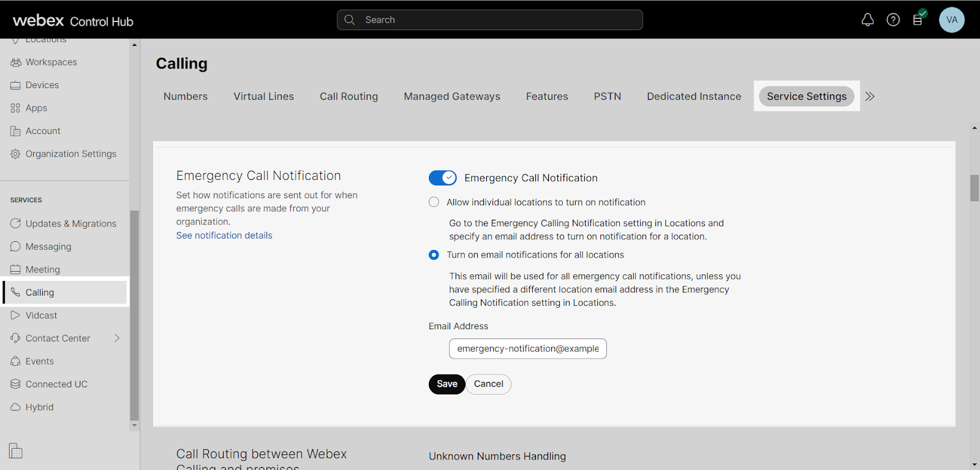Click the organization icon at sidebar bottom

coord(16,451)
